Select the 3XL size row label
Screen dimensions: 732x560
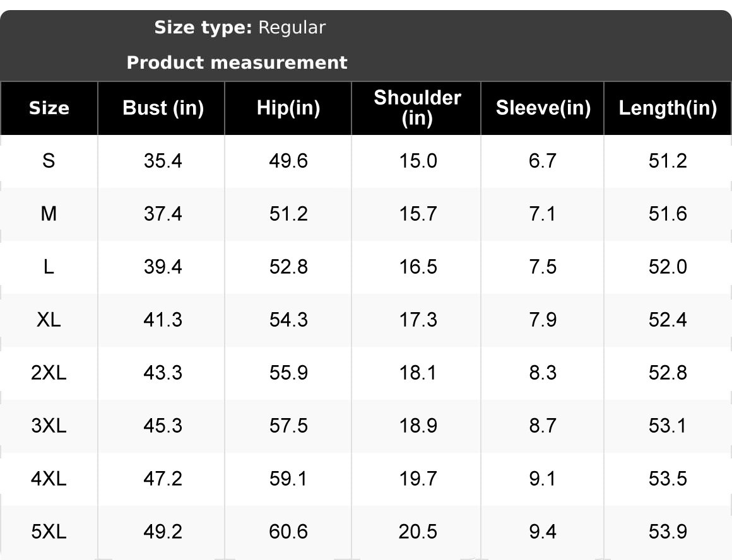pyautogui.click(x=49, y=426)
